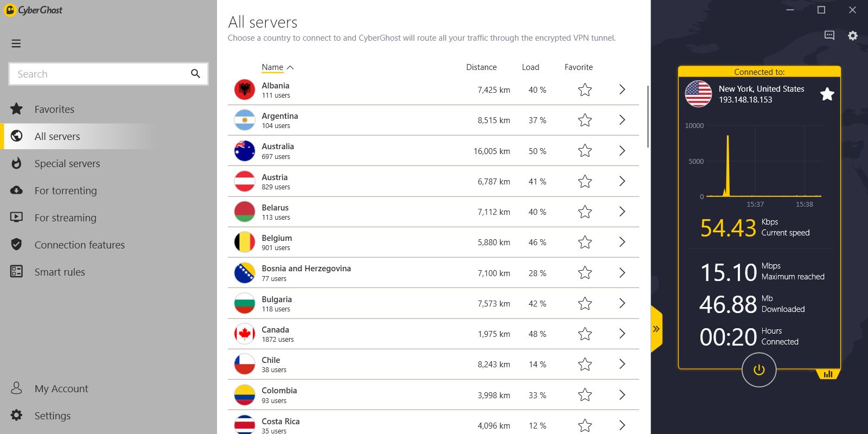Click into the Search input field

click(100, 74)
